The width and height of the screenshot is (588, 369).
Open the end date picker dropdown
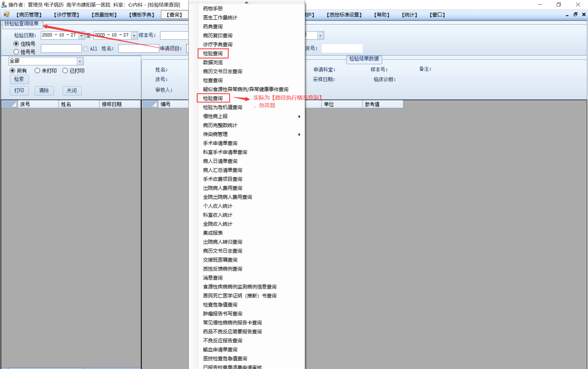(134, 35)
